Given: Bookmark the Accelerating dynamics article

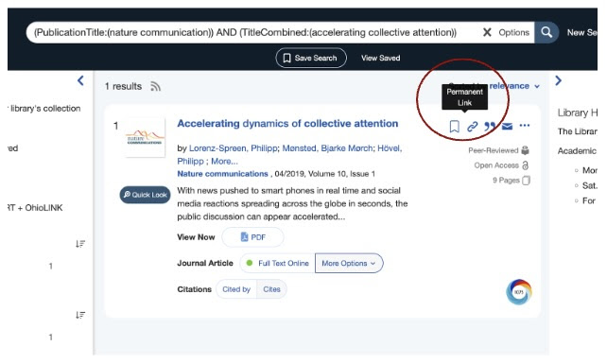Looking at the screenshot, I should coord(455,127).
